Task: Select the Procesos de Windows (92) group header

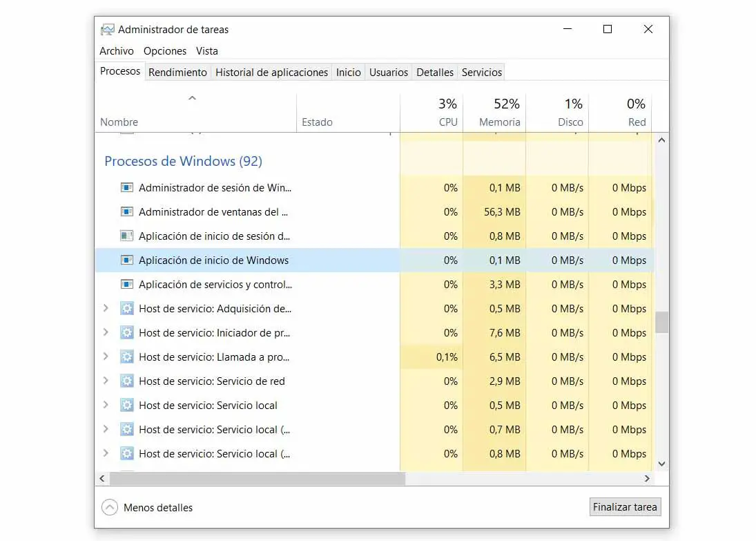Action: (x=183, y=161)
